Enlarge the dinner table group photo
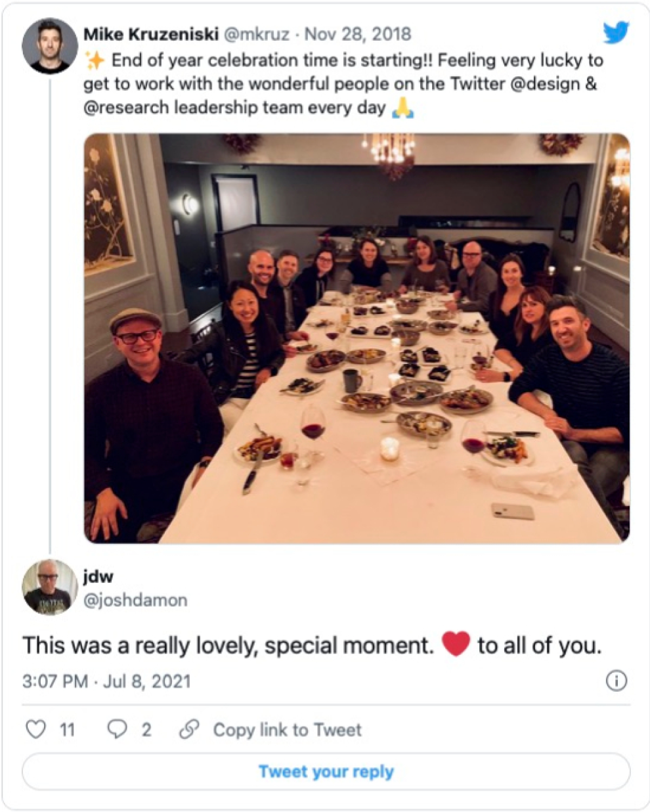 tap(357, 338)
